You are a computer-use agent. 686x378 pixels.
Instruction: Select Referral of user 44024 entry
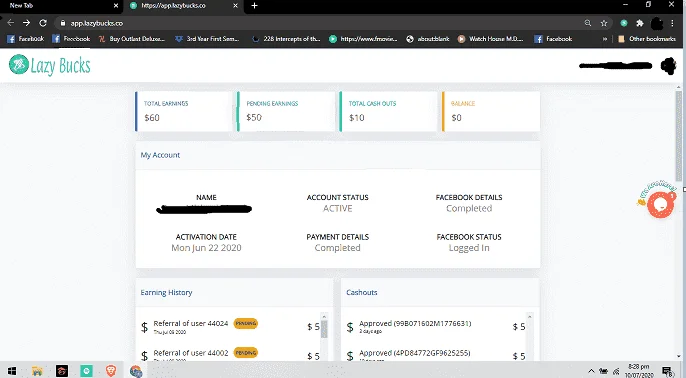point(230,326)
